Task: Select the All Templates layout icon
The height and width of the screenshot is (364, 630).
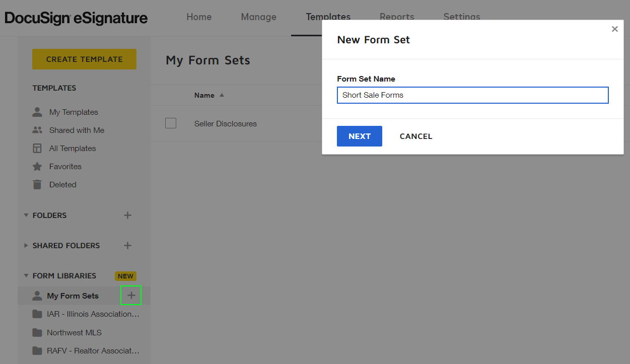Action: click(x=37, y=149)
